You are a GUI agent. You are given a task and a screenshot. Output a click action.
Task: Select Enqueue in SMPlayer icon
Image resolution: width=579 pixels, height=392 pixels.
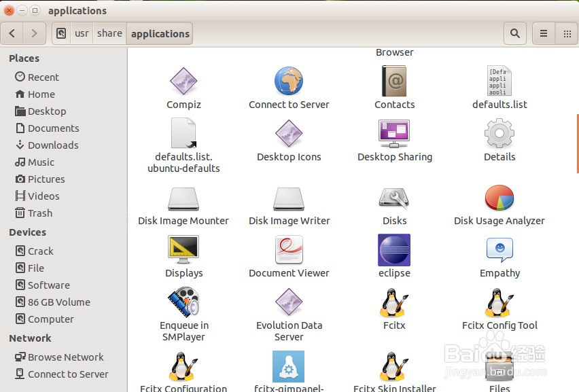pos(183,302)
